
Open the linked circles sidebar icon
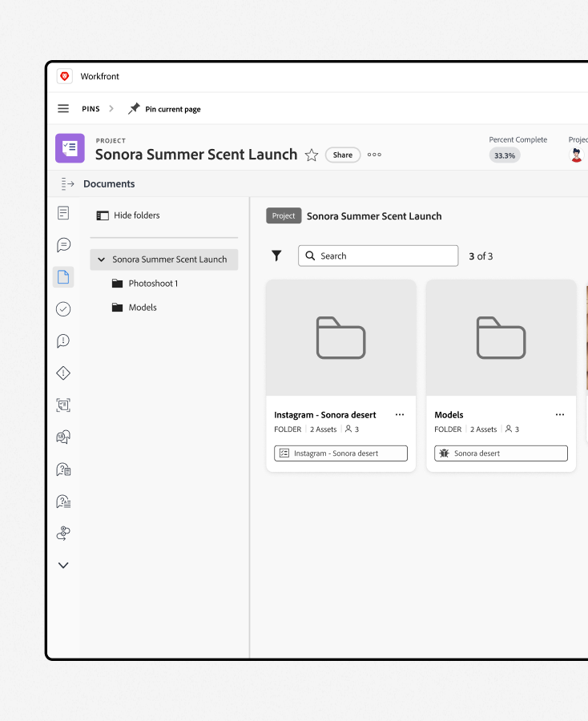click(x=63, y=534)
